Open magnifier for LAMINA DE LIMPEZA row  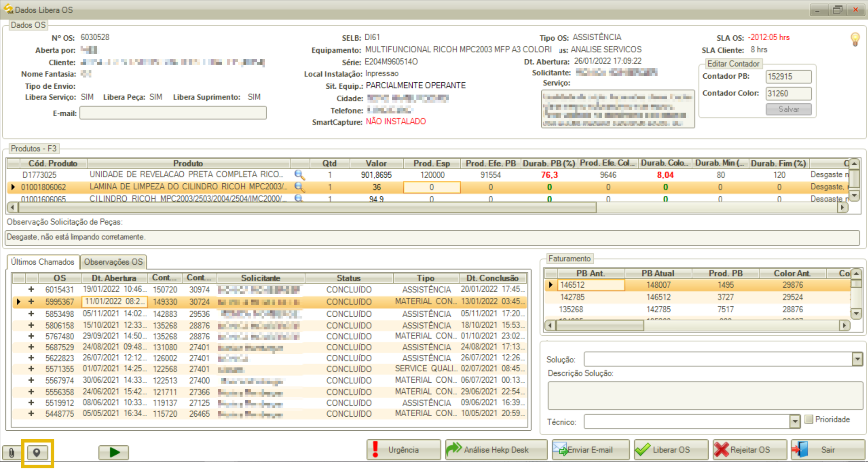(300, 187)
